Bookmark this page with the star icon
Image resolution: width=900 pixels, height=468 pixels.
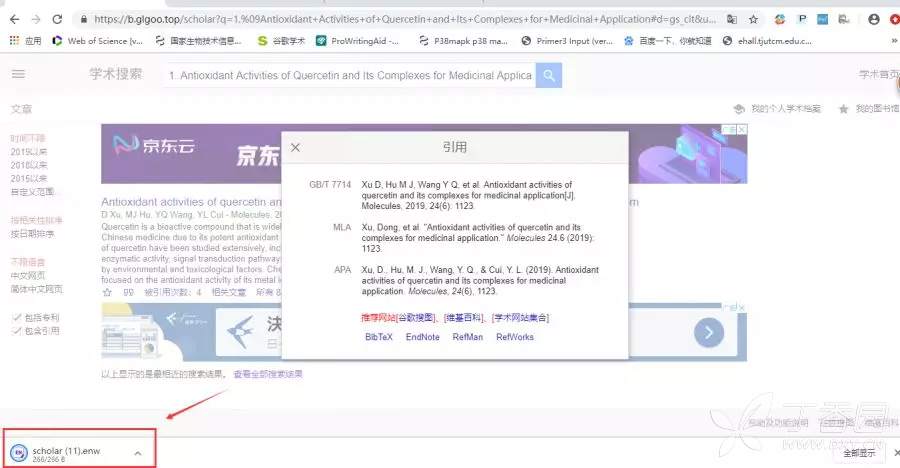[754, 20]
